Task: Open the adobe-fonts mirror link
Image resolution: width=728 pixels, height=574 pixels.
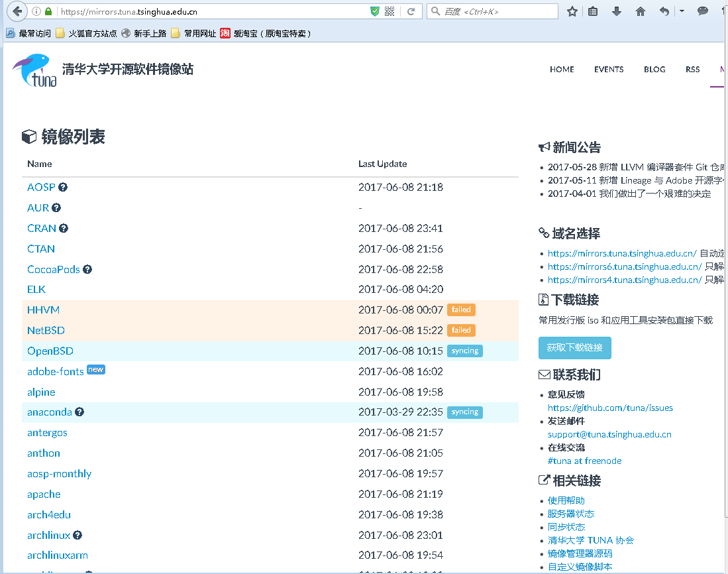Action: pyautogui.click(x=55, y=372)
